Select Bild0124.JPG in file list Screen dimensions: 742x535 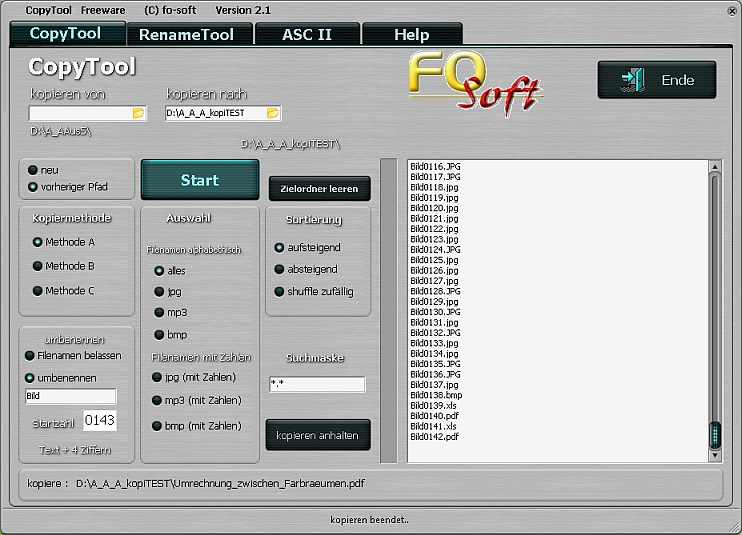435,250
